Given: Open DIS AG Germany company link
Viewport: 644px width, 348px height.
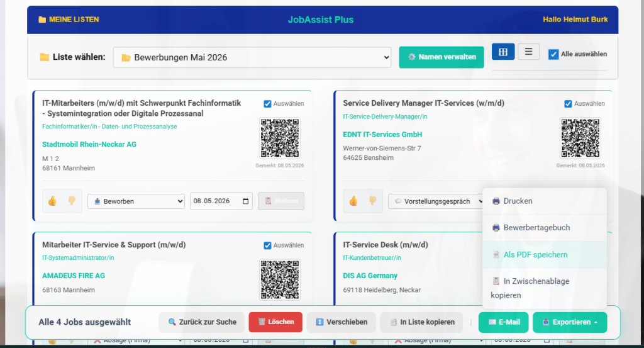Looking at the screenshot, I should coord(370,276).
